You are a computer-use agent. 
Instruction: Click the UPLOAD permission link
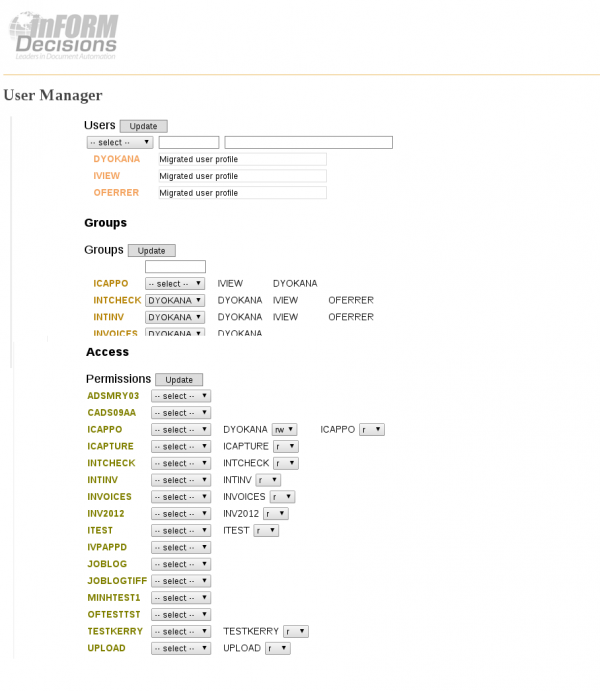coord(107,648)
